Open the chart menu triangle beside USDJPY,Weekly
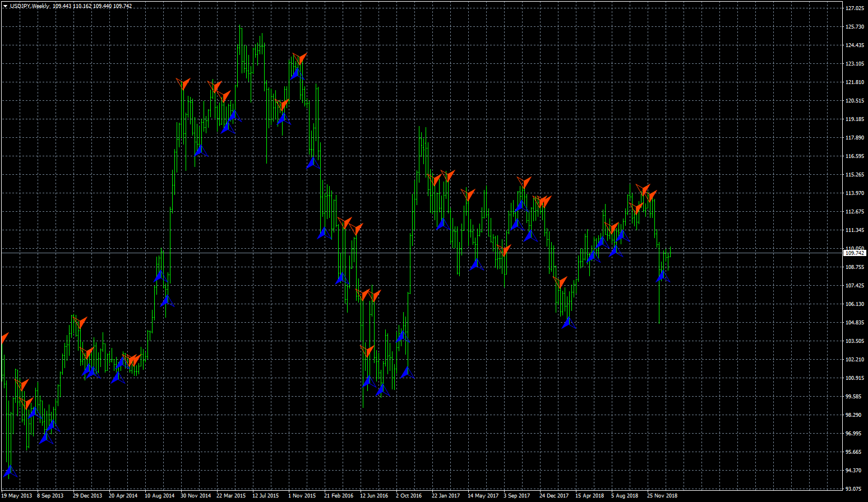This screenshot has width=868, height=502. point(5,6)
